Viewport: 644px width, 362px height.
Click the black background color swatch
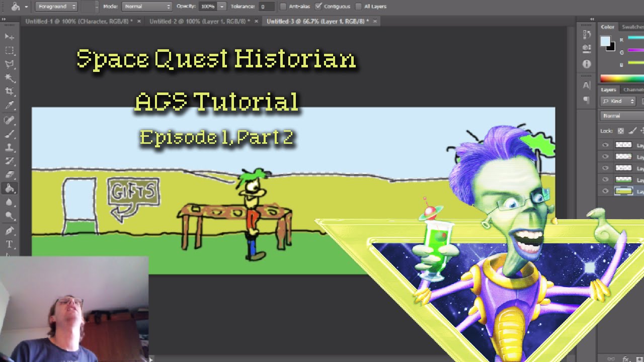[x=611, y=47]
